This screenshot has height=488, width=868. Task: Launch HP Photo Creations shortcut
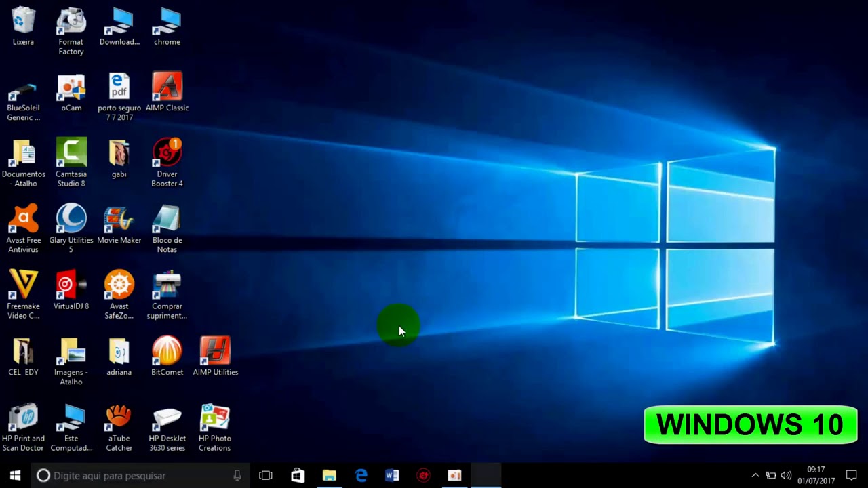click(x=215, y=428)
